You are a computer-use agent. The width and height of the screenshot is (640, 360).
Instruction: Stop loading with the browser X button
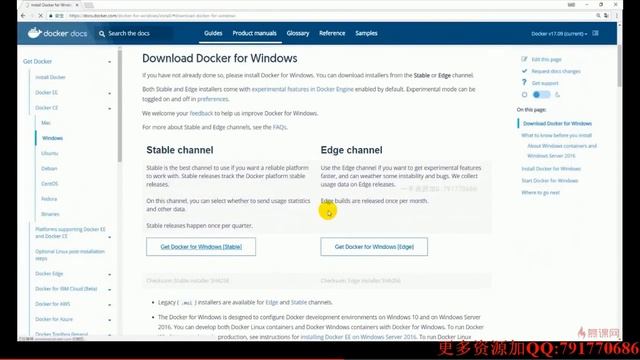coord(40,16)
